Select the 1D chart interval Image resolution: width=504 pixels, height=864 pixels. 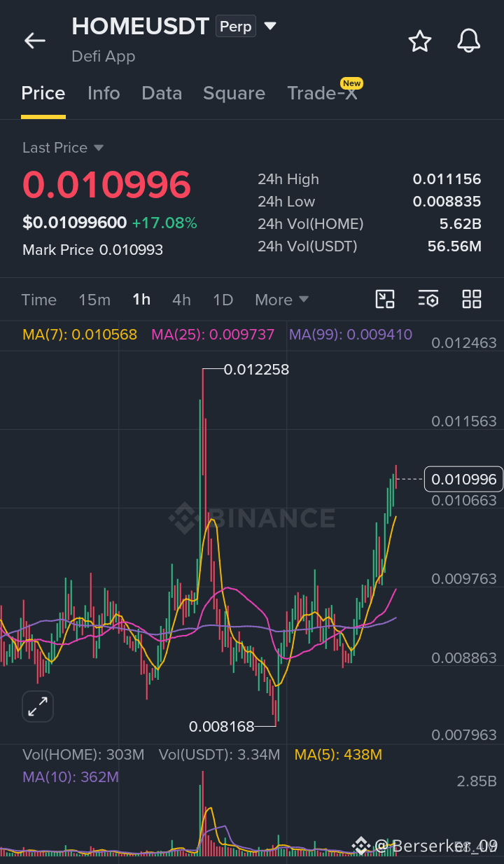[x=223, y=300]
